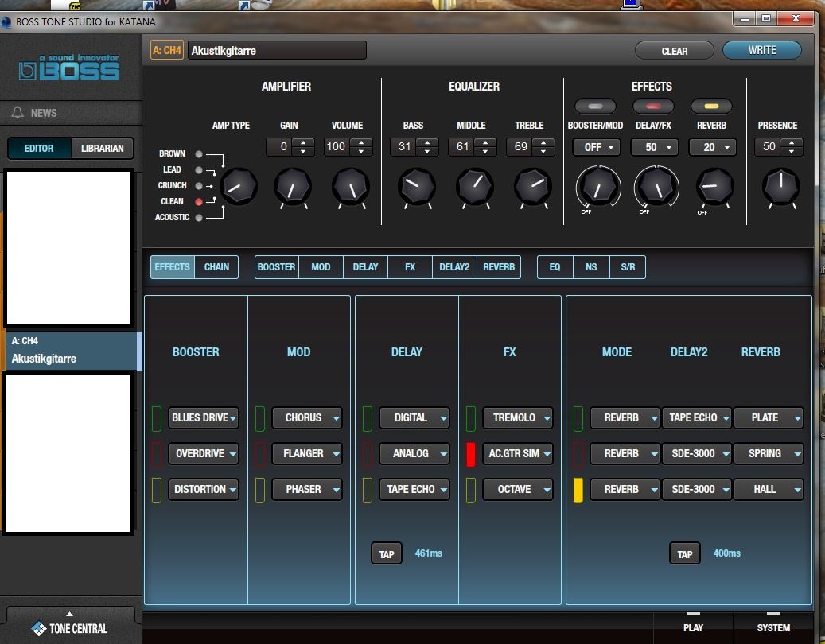The image size is (825, 644).
Task: Open the Blues Drive booster dropdown
Action: pos(204,418)
